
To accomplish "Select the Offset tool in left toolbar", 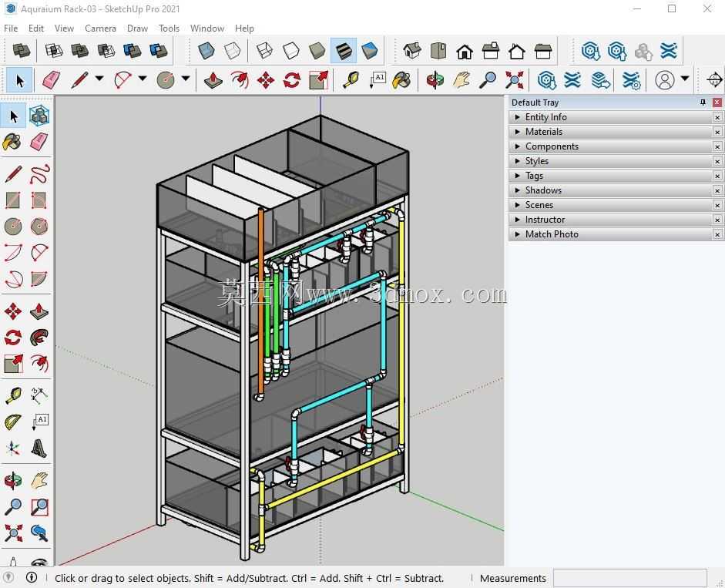I will 39,364.
